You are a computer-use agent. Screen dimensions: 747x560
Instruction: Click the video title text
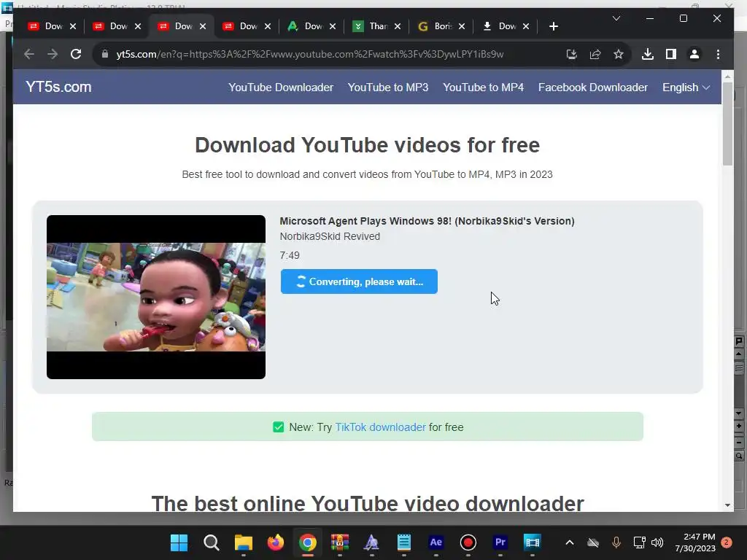click(x=427, y=221)
